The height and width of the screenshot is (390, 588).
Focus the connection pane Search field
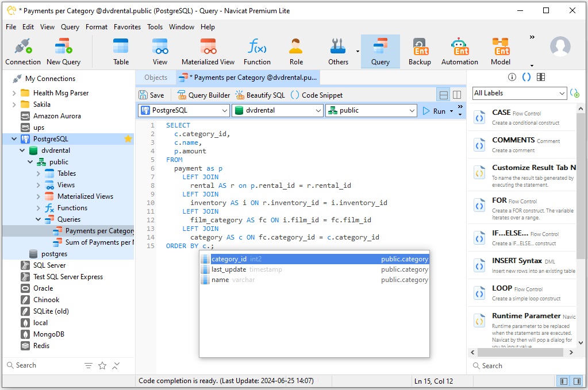(x=41, y=366)
